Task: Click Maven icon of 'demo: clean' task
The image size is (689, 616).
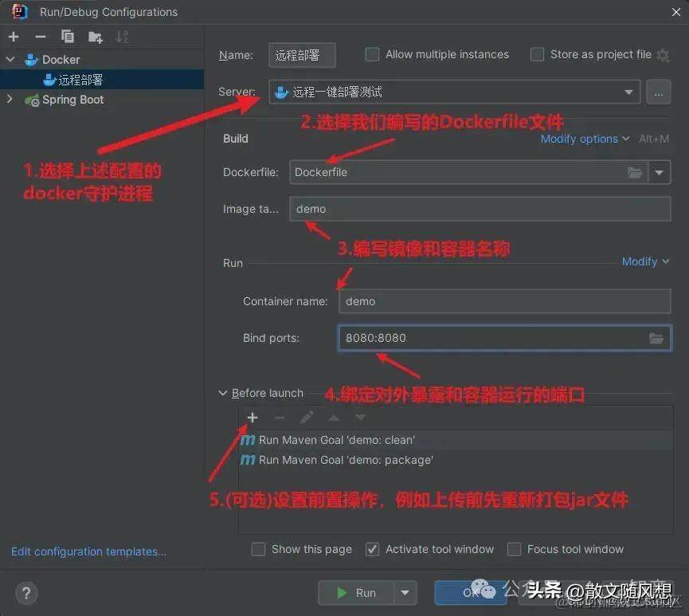Action: pos(248,440)
